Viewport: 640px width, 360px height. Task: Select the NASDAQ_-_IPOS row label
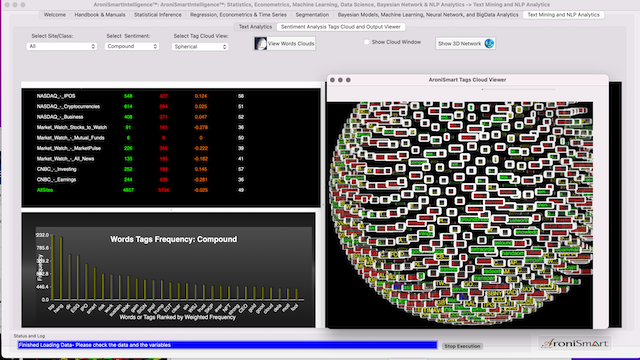(x=56, y=96)
